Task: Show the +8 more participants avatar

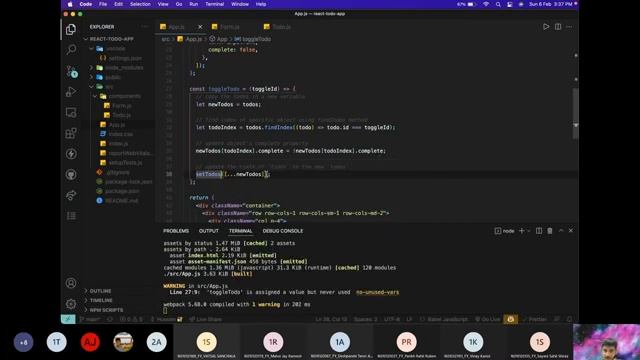Action: point(23,342)
